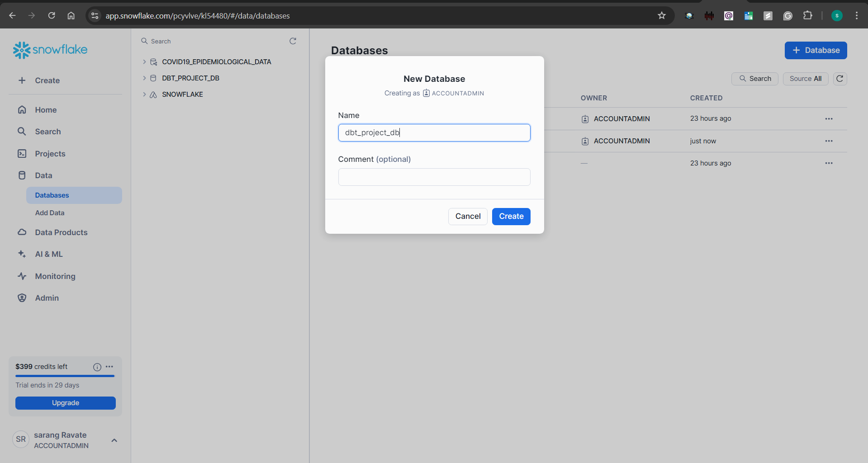Screen dimensions: 868x463
Task: Click the SR user avatar
Action: [21, 439]
